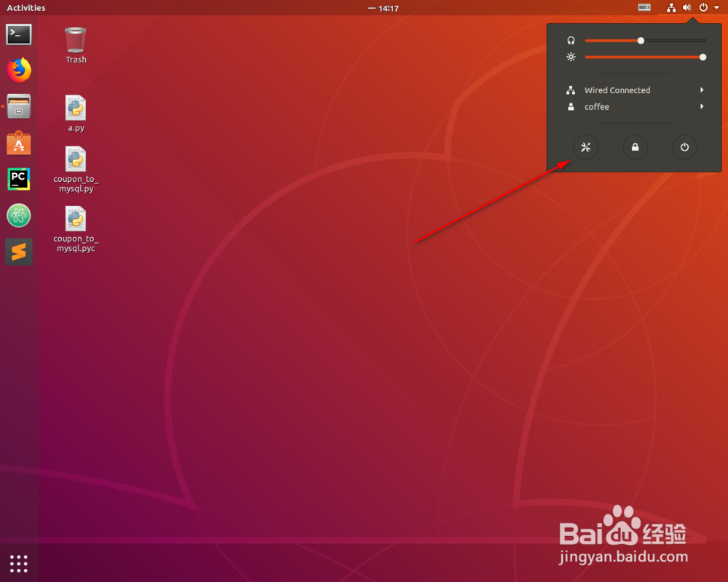Select the a.py file on desktop
Image resolution: width=728 pixels, height=582 pixels.
point(76,113)
